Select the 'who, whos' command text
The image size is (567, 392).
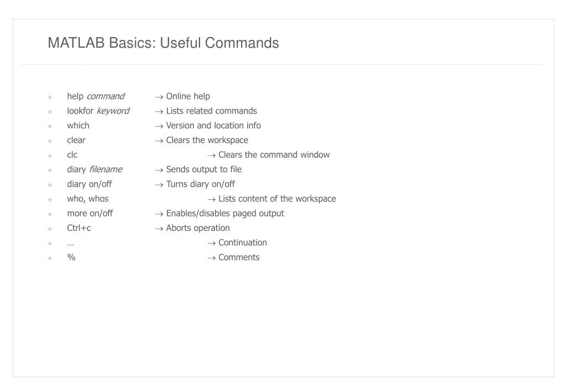click(88, 199)
